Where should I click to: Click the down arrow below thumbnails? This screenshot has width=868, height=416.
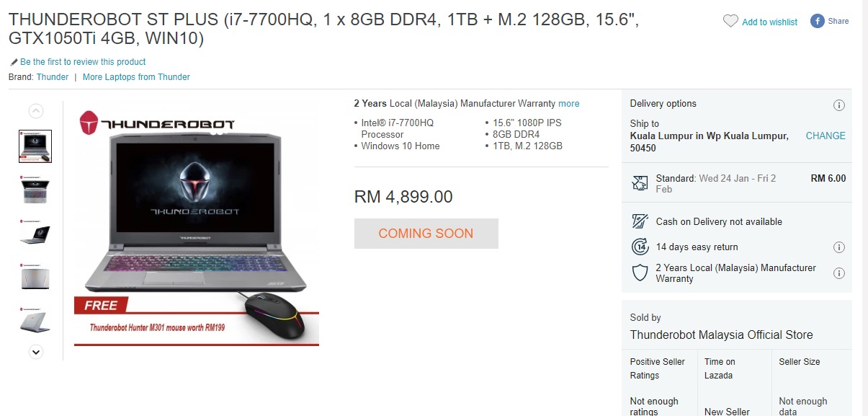[35, 352]
